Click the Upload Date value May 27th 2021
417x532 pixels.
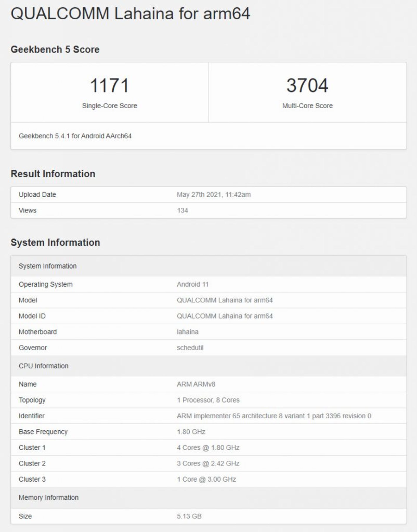click(214, 194)
